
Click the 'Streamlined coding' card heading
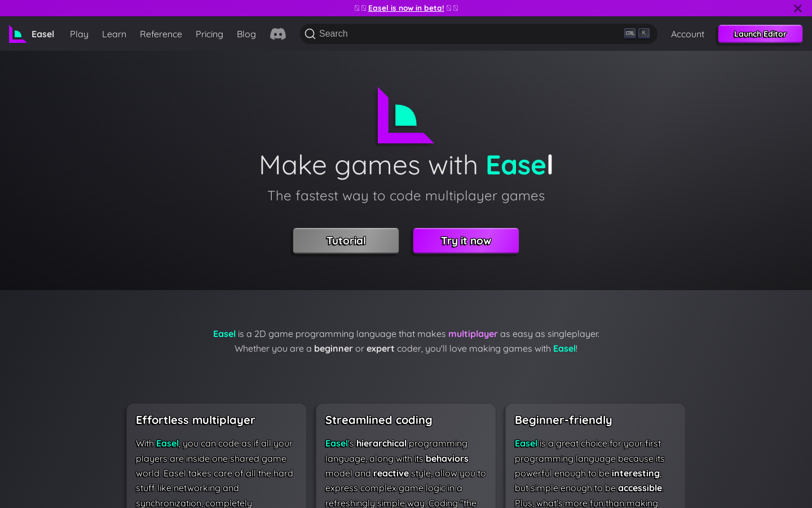(x=378, y=420)
